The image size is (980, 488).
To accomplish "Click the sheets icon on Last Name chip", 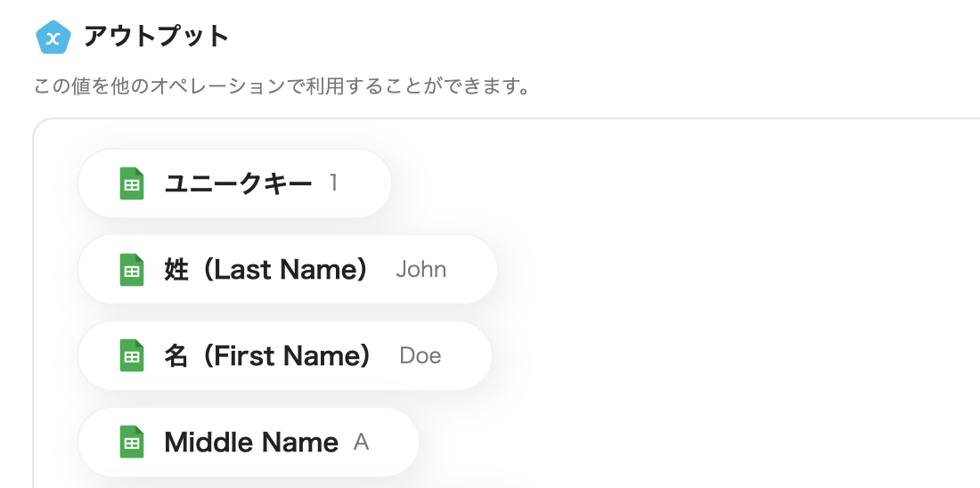I will click(x=132, y=270).
